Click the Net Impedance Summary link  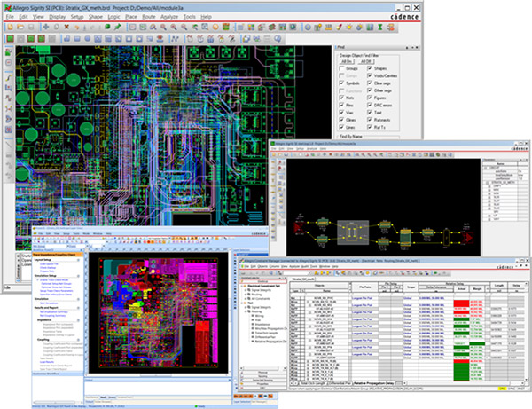click(53, 312)
